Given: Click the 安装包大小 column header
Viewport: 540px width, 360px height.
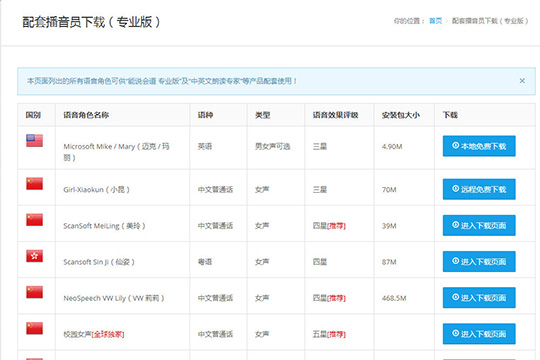Looking at the screenshot, I should point(401,115).
